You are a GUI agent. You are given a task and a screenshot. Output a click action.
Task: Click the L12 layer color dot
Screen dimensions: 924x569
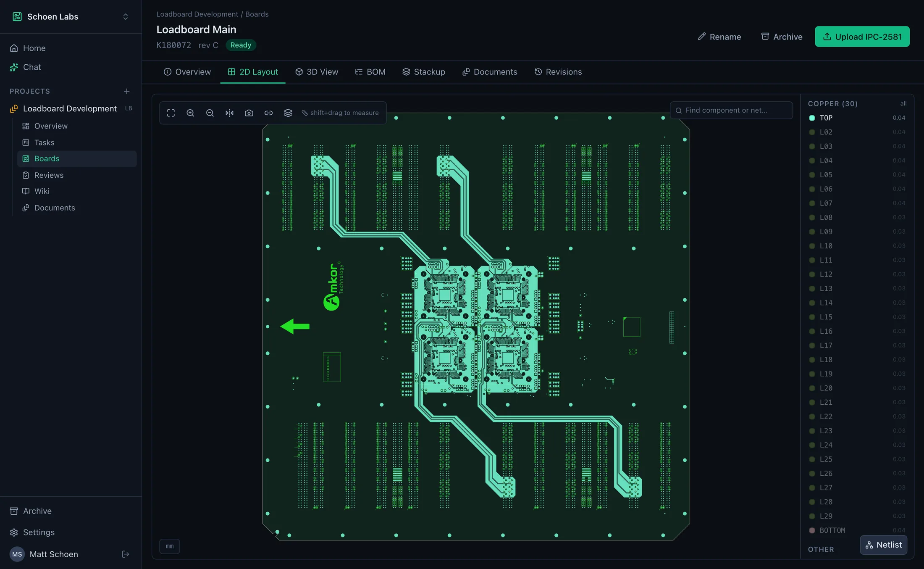pyautogui.click(x=812, y=274)
